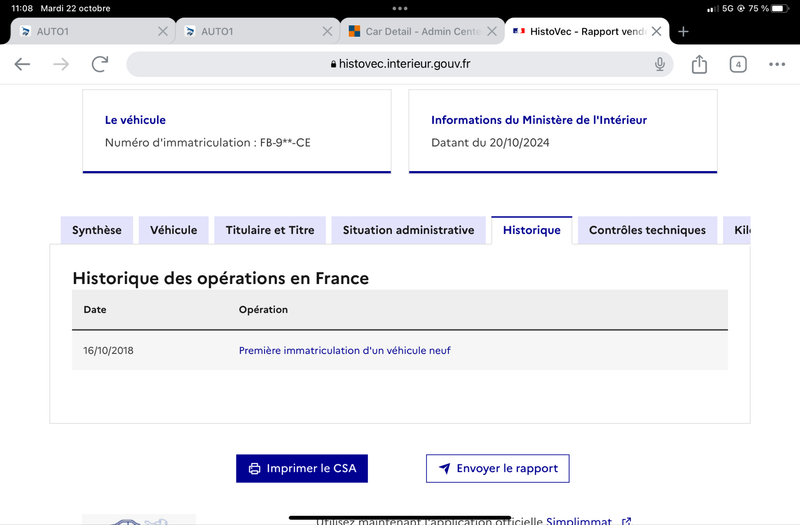
Task: Click Informations du Ministère de l'Intérieur heading
Action: [x=539, y=120]
